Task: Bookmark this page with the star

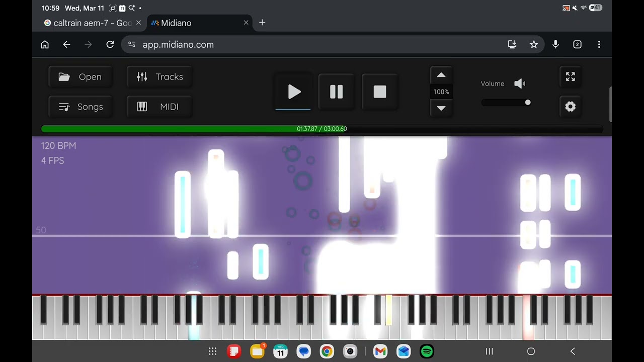Action: (534, 45)
